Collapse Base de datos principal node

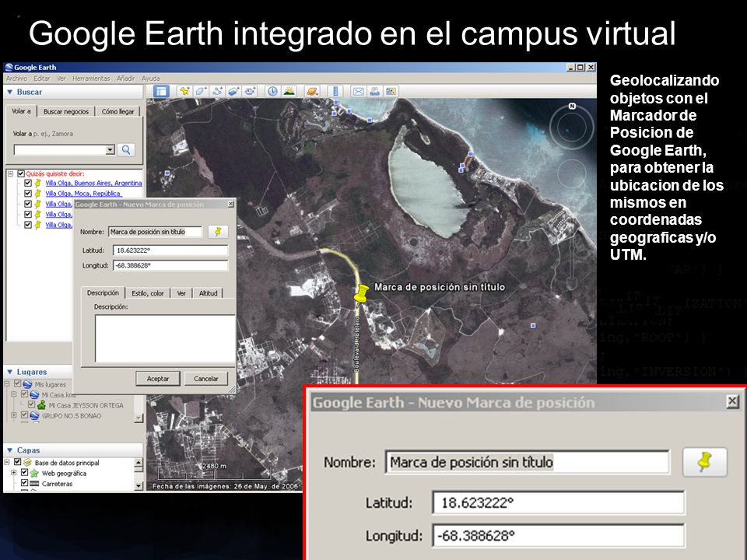[x=7, y=462]
